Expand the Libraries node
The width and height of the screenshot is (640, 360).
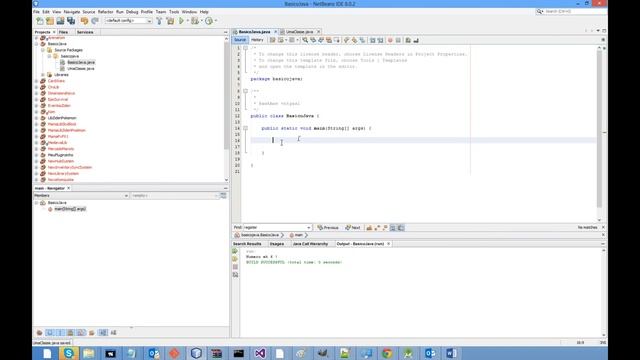coord(43,75)
